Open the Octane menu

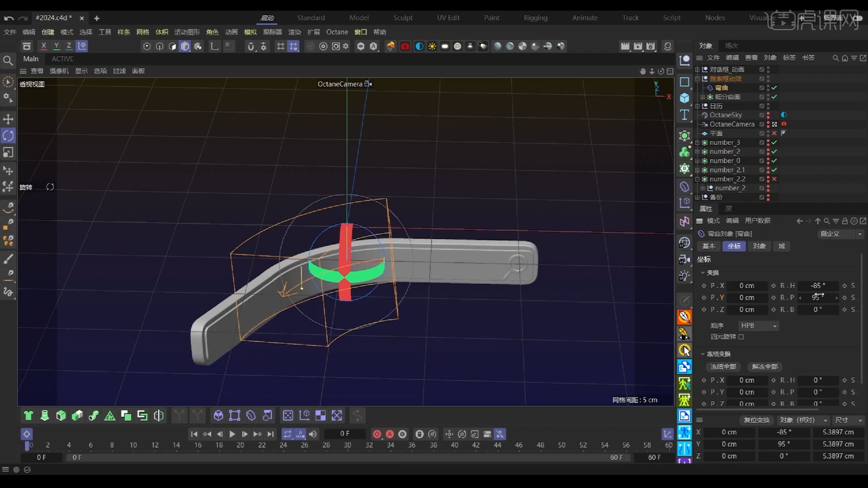(337, 32)
